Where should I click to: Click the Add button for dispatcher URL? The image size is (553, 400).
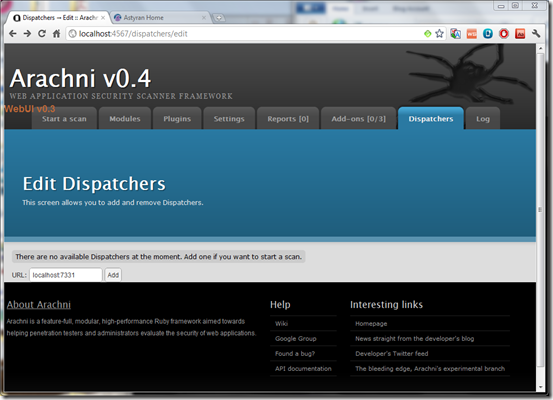coord(113,275)
